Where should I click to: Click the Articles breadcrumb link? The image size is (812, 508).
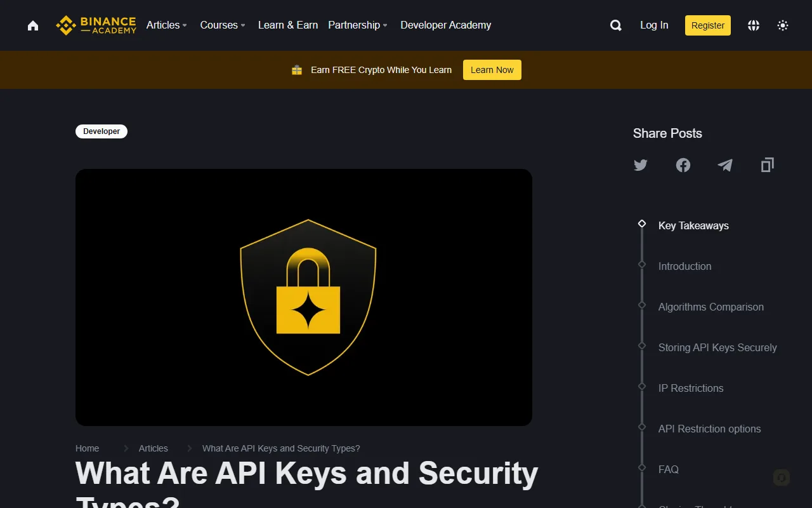[154, 448]
